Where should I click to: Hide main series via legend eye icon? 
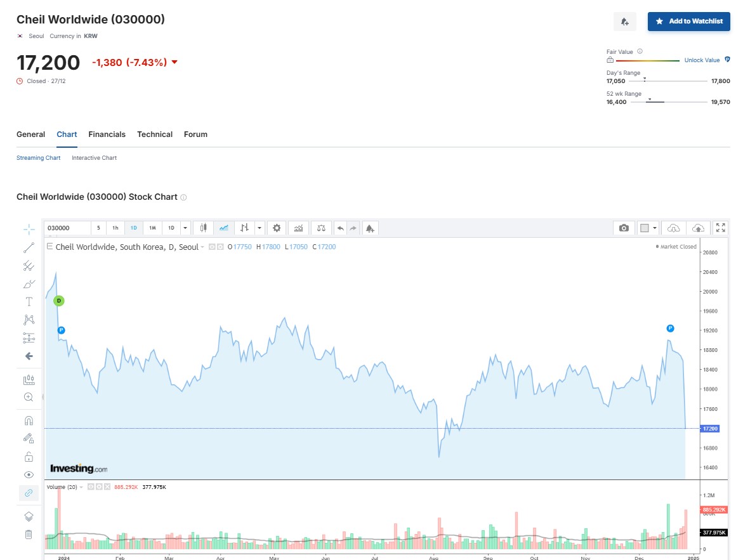(213, 247)
